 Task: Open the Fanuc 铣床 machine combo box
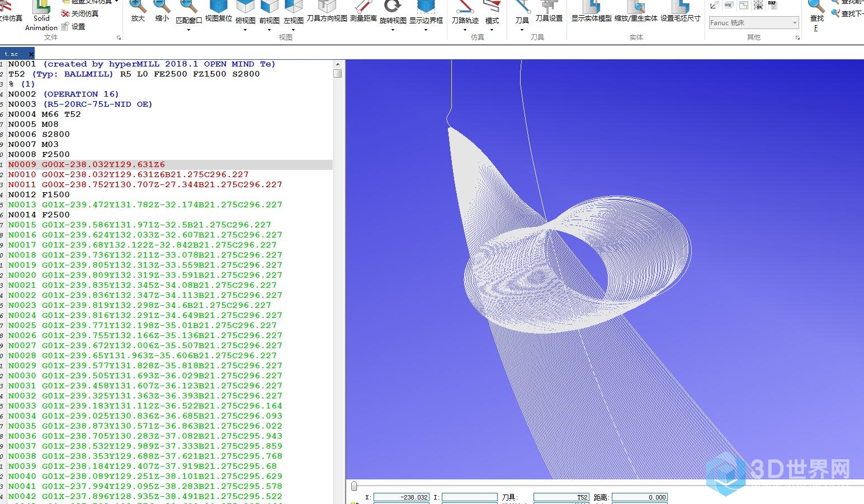coord(753,23)
